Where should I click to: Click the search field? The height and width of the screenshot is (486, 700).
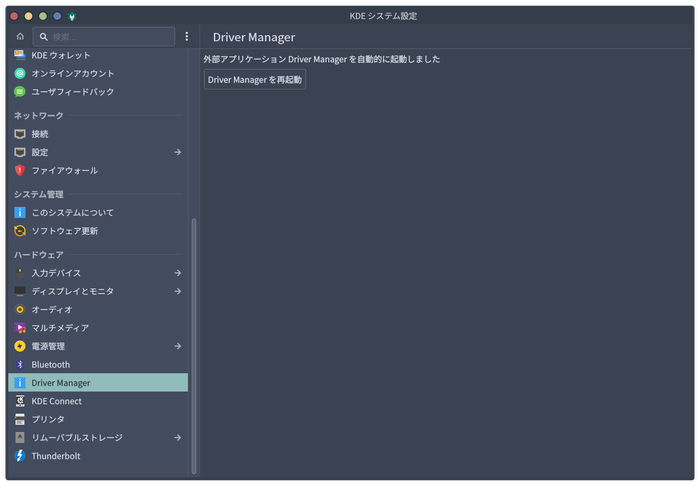point(104,37)
